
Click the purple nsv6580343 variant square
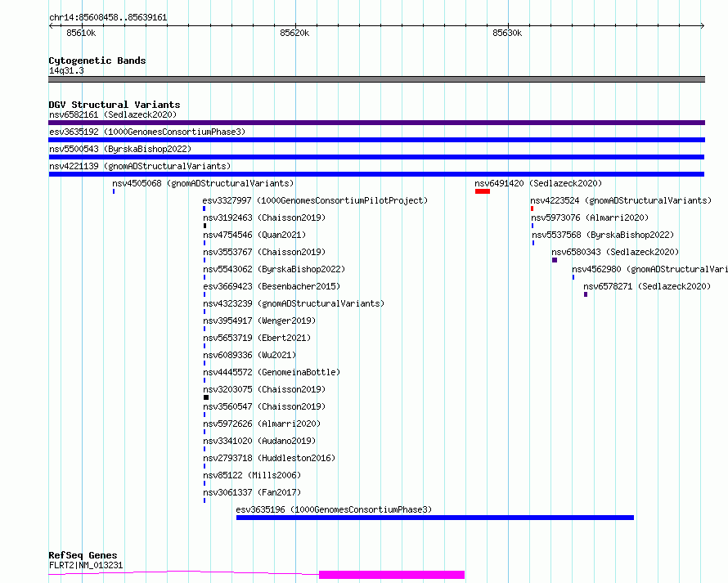click(555, 260)
